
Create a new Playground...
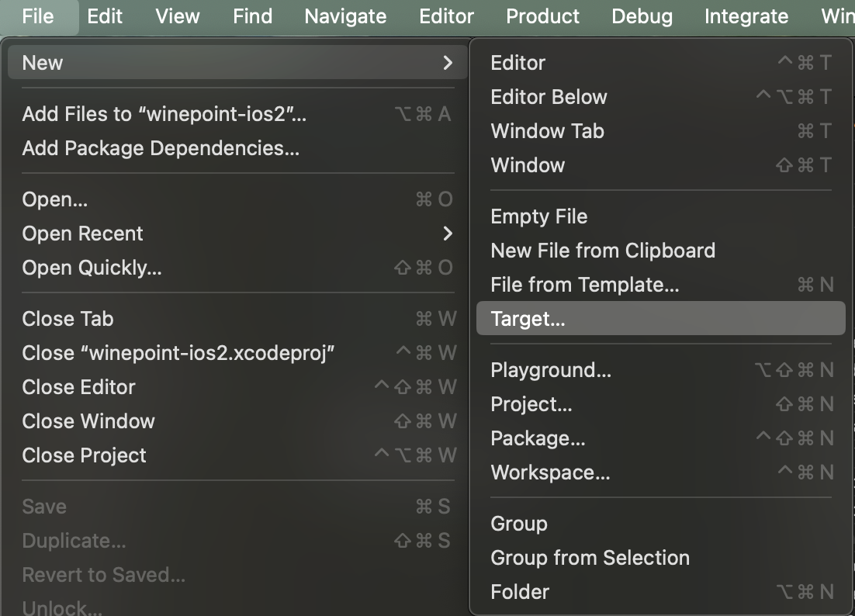[x=551, y=370]
